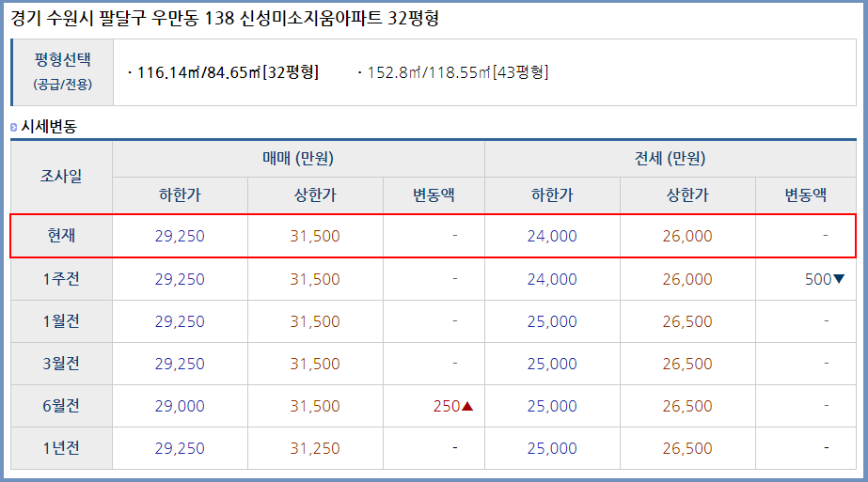Click 1주전 row 전세 하한가 24,000
Viewport: 868px width, 482px height.
[552, 279]
